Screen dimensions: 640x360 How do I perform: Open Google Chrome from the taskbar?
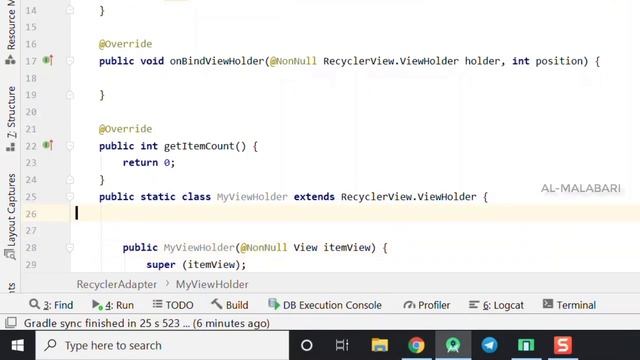[416, 345]
